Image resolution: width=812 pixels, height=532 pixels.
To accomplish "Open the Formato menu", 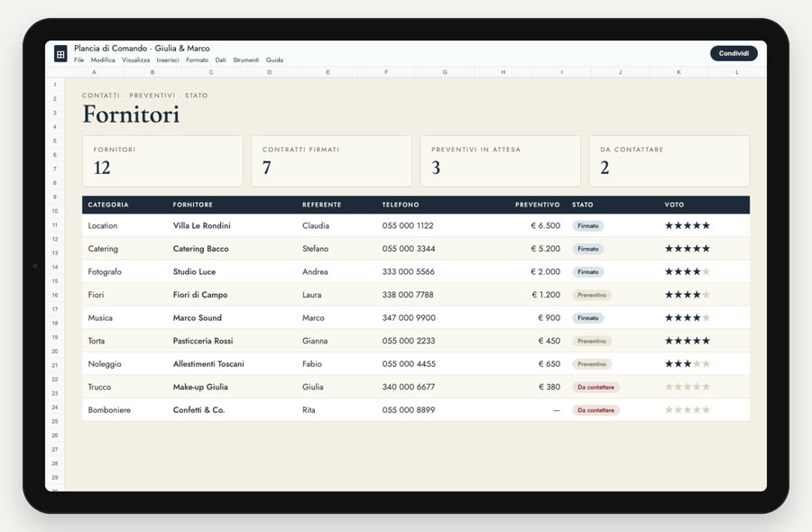I will point(198,60).
